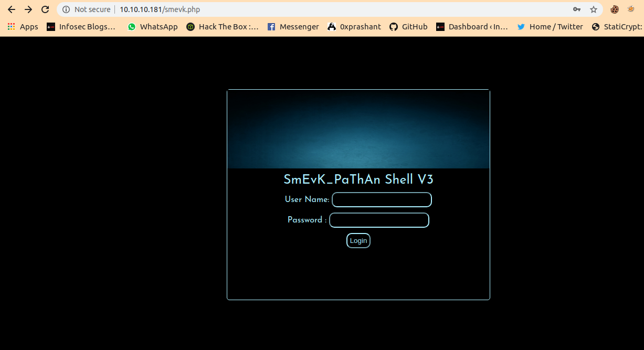This screenshot has height=350, width=644.
Task: Click inside the User Name field
Action: (382, 199)
